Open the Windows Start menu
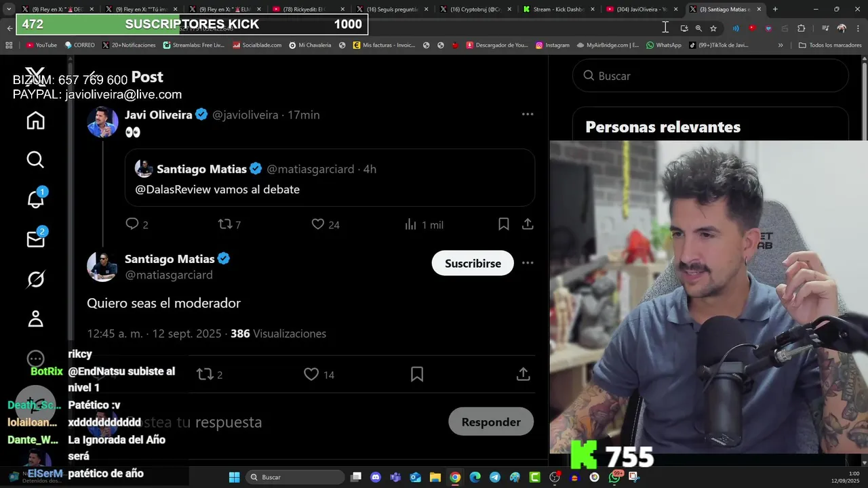868x488 pixels. (234, 477)
